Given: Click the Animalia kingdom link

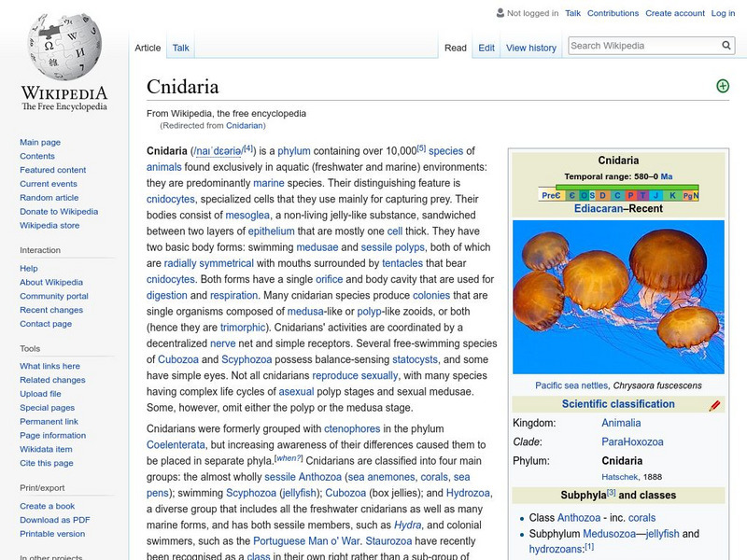Looking at the screenshot, I should point(623,422).
